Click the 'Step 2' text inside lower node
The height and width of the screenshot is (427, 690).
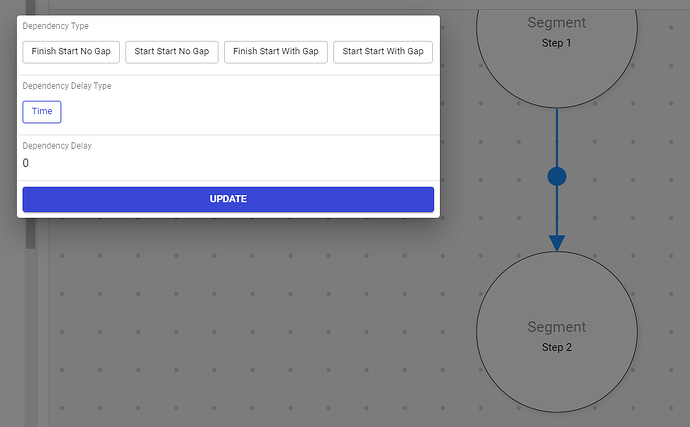[557, 348]
